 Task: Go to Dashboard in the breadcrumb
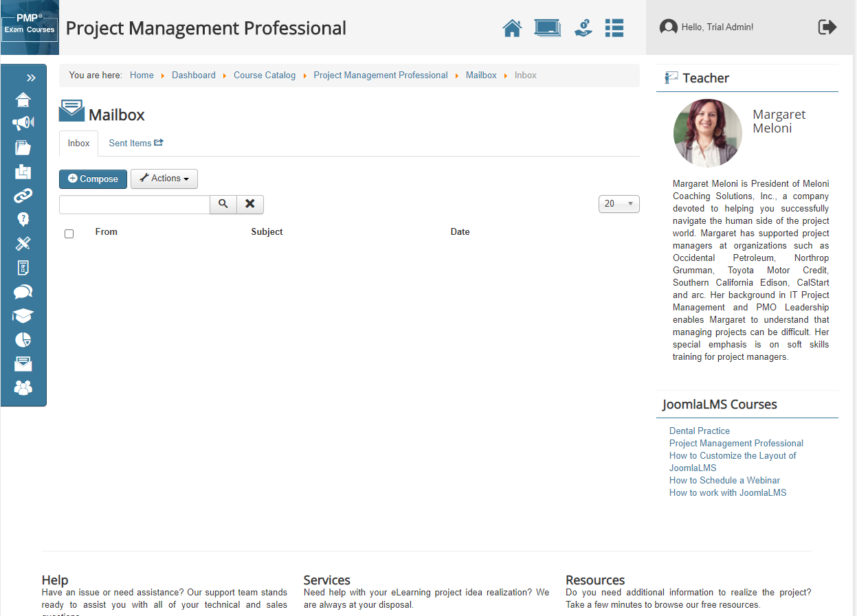(x=194, y=76)
